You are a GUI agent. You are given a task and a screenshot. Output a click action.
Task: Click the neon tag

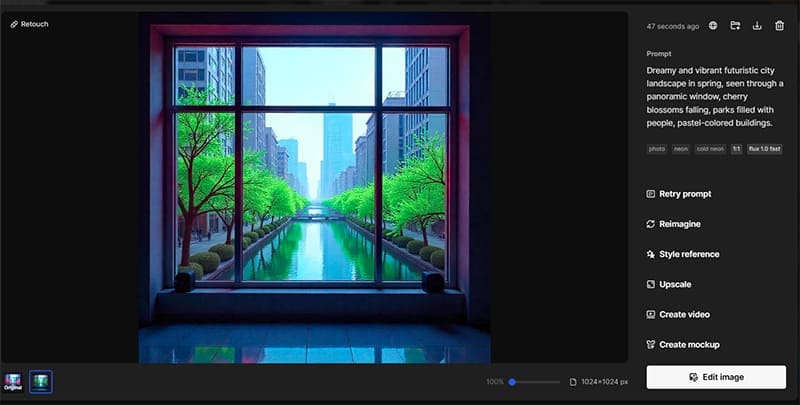tap(681, 149)
